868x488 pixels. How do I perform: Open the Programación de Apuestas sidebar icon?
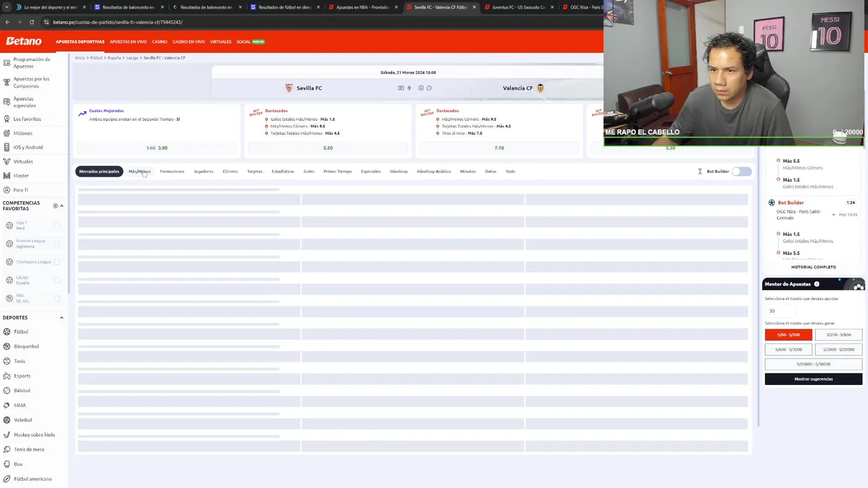click(7, 62)
